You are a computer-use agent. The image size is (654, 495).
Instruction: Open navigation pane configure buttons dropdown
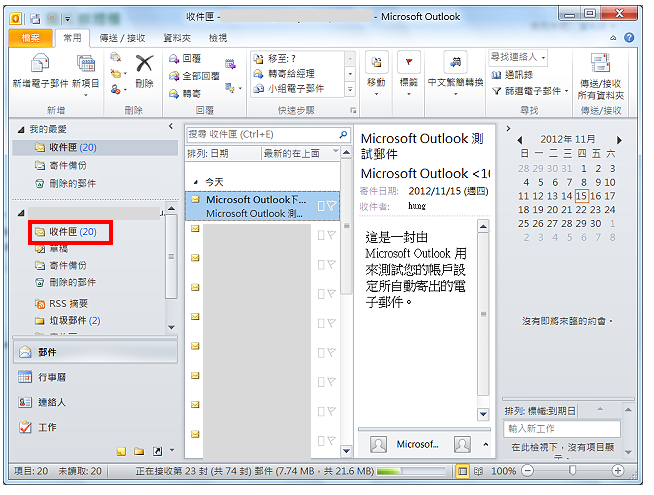[x=172, y=450]
